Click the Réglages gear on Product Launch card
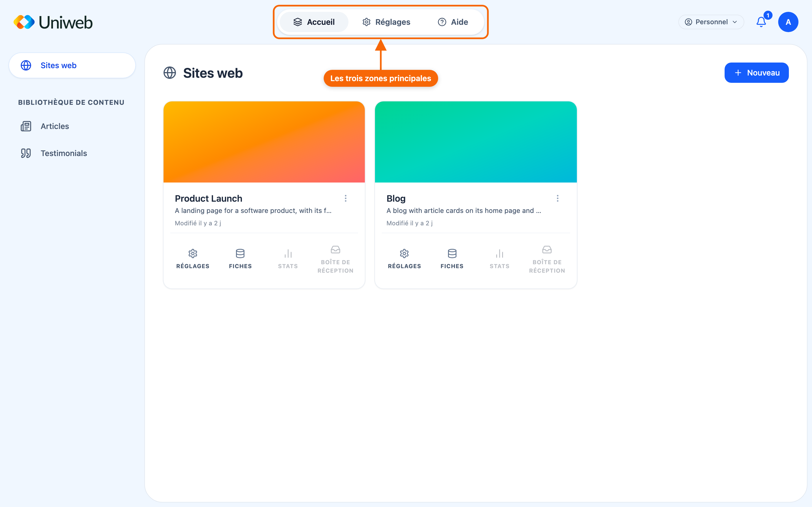This screenshot has width=812, height=507. (193, 259)
